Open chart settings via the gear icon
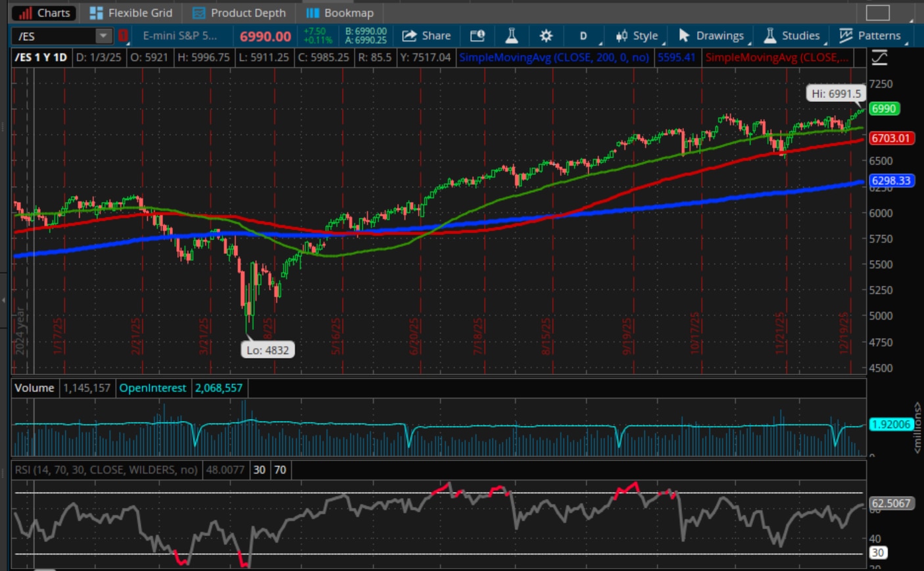The image size is (924, 571). (545, 36)
